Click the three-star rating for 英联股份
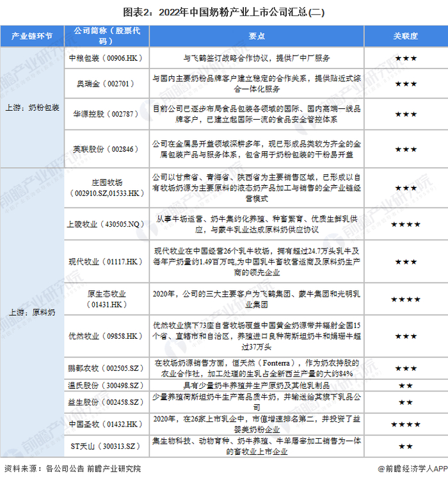 [x=406, y=149]
